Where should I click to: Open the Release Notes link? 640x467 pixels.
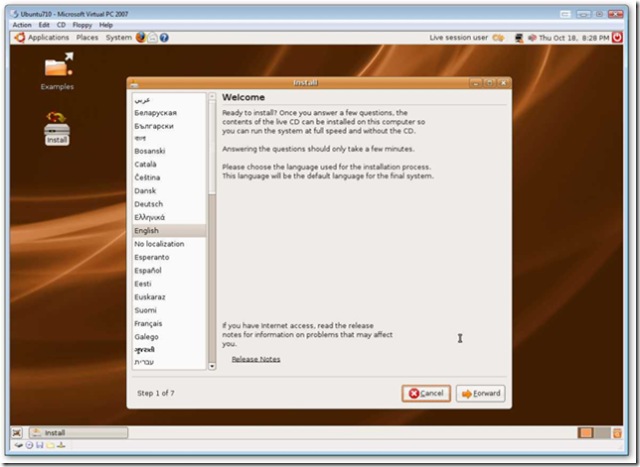(256, 359)
